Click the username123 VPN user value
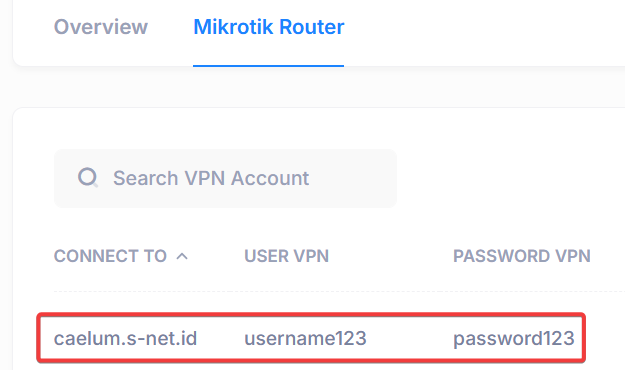The height and width of the screenshot is (370, 625). click(x=305, y=339)
